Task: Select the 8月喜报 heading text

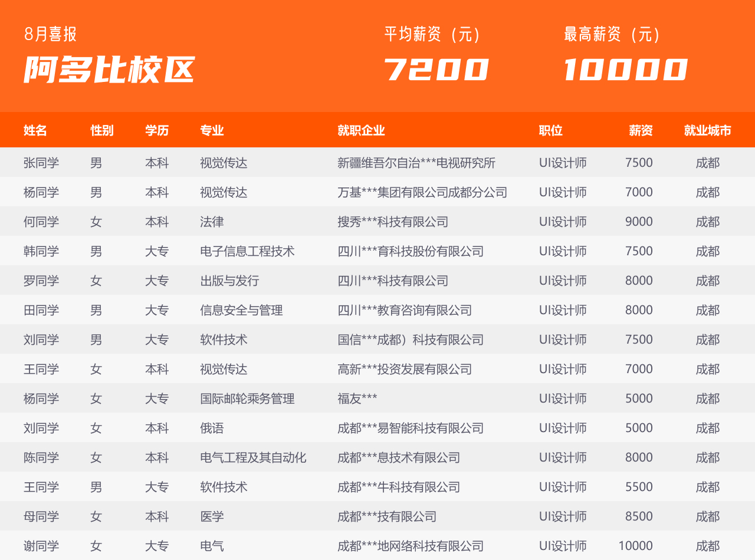Action: click(51, 34)
